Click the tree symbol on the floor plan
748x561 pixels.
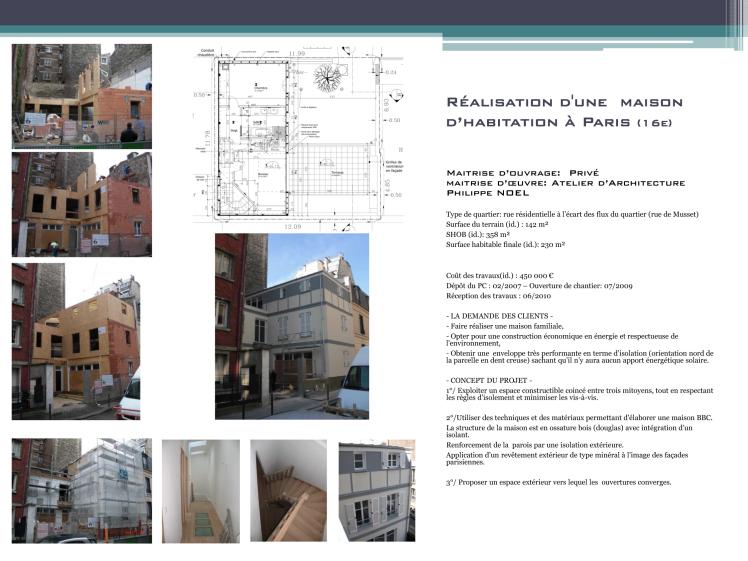pos(328,79)
